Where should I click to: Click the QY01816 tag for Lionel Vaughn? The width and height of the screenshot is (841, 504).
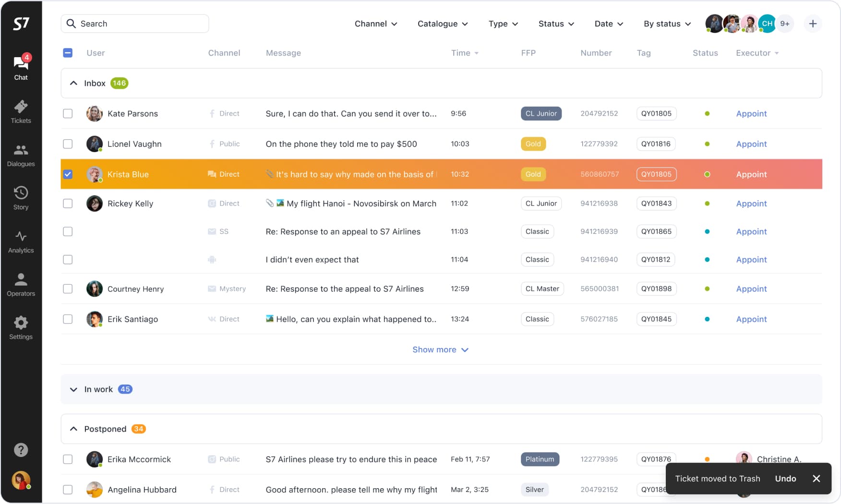tap(656, 144)
